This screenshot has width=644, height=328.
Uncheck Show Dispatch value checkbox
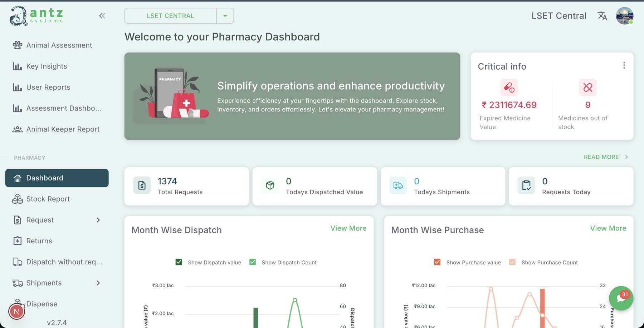coord(179,262)
